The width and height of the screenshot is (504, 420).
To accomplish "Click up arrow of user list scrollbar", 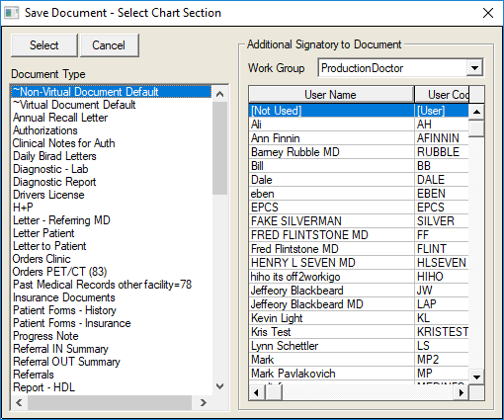I will (476, 112).
